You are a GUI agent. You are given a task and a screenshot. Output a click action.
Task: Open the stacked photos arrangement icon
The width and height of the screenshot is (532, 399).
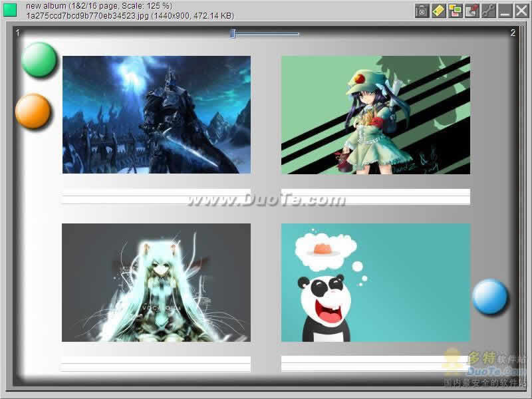point(455,11)
